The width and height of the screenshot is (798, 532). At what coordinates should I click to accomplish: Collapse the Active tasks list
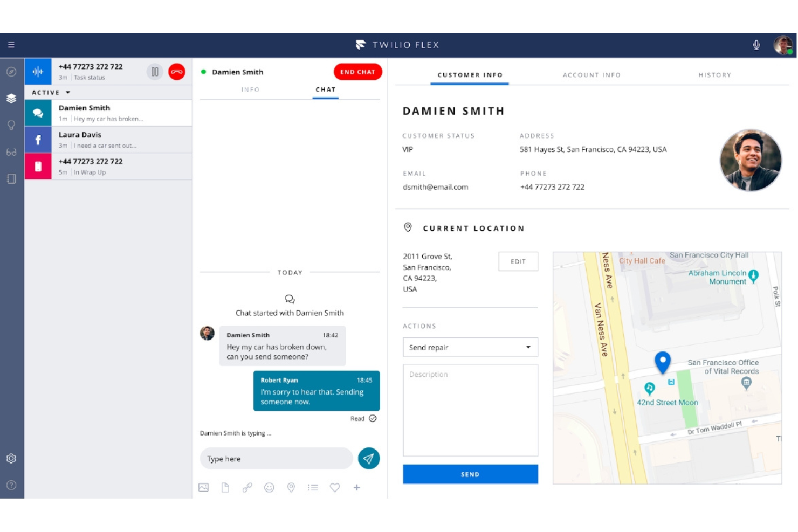click(x=68, y=92)
